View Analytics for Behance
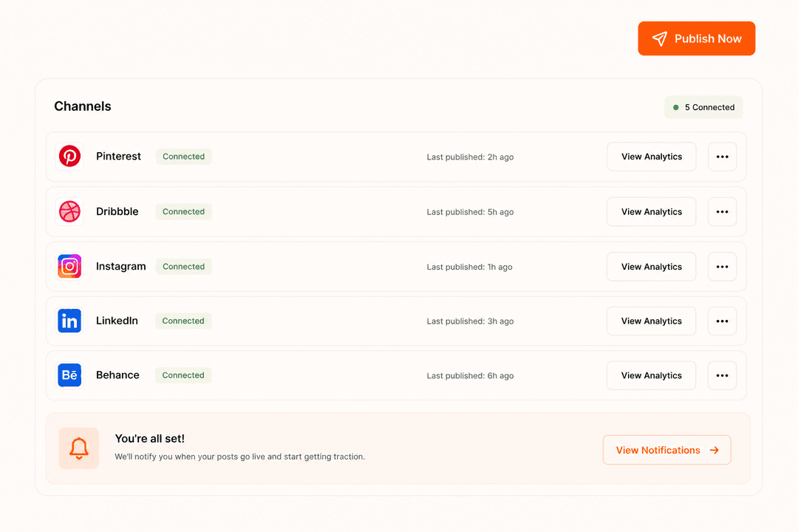The image size is (798, 532). pos(652,375)
